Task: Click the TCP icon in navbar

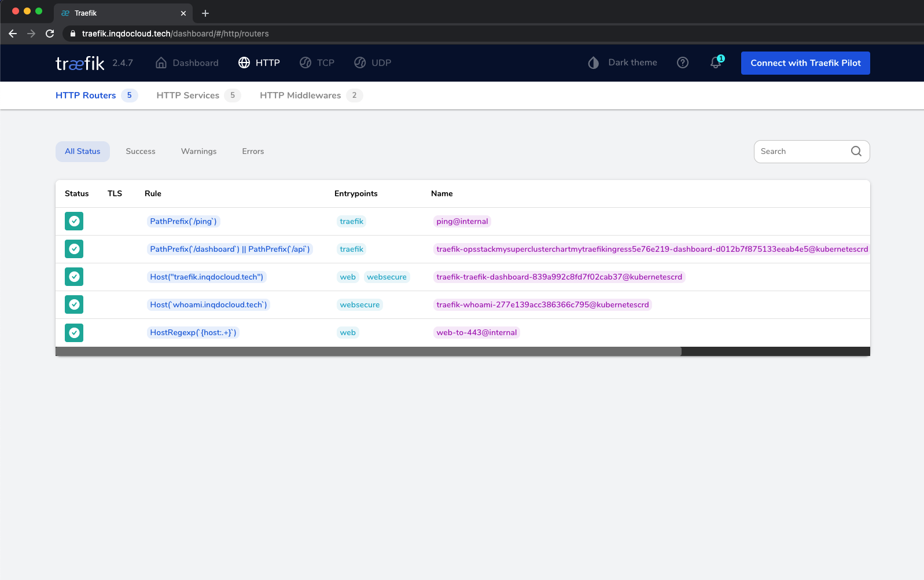Action: pos(305,63)
